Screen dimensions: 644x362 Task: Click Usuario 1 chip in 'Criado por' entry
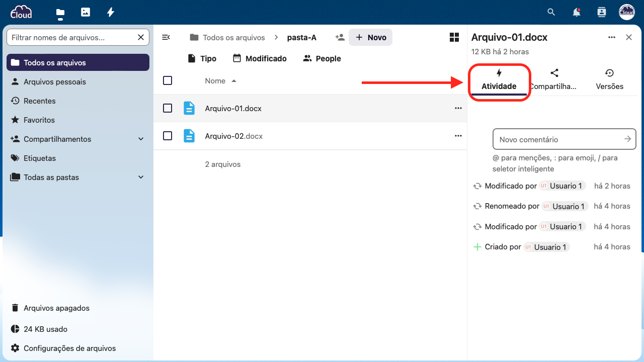tap(546, 247)
